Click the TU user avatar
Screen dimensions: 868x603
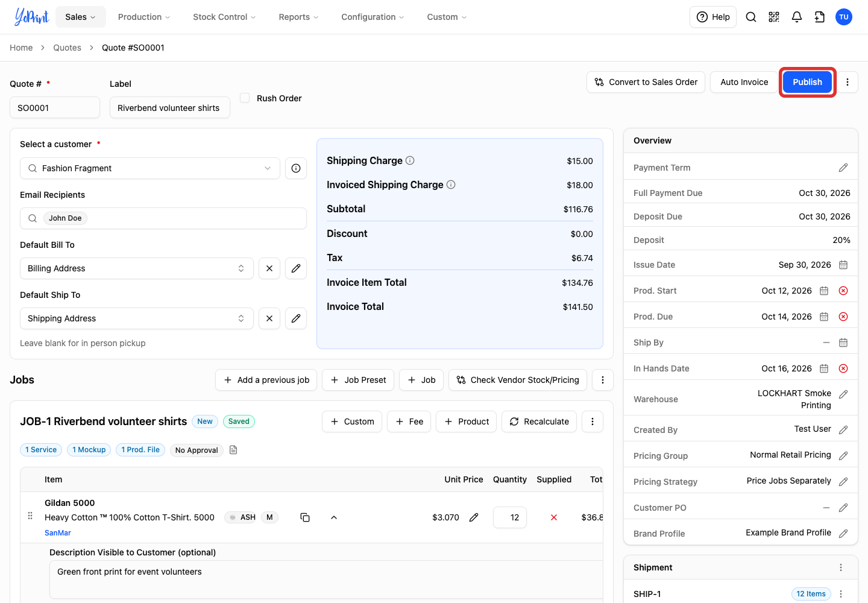(844, 17)
